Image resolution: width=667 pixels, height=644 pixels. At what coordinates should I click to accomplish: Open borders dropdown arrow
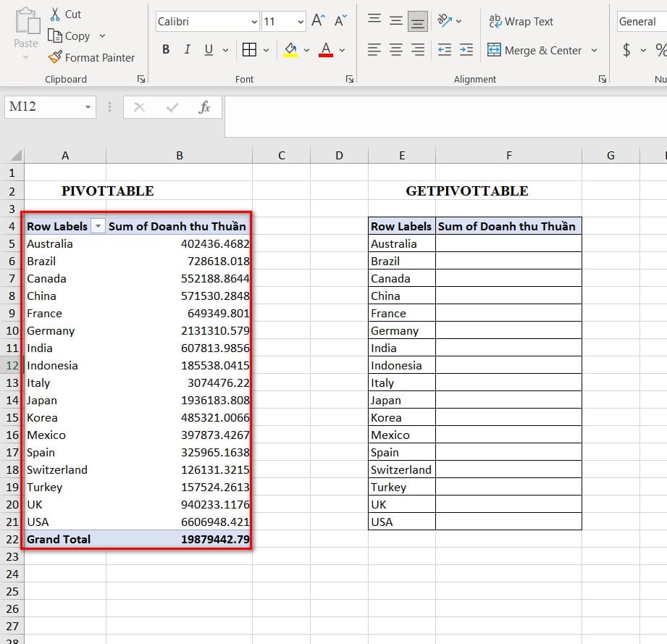pyautogui.click(x=266, y=50)
